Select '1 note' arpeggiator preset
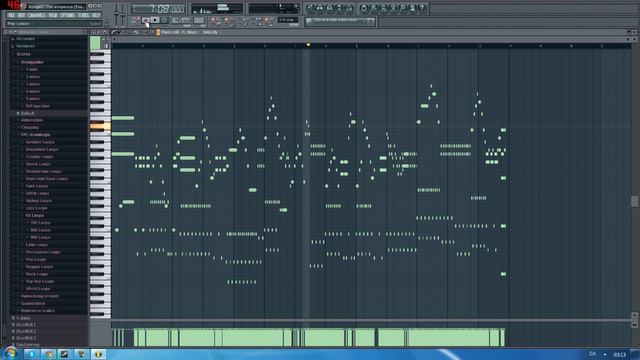Viewport: 640px width, 360px height. (x=32, y=69)
